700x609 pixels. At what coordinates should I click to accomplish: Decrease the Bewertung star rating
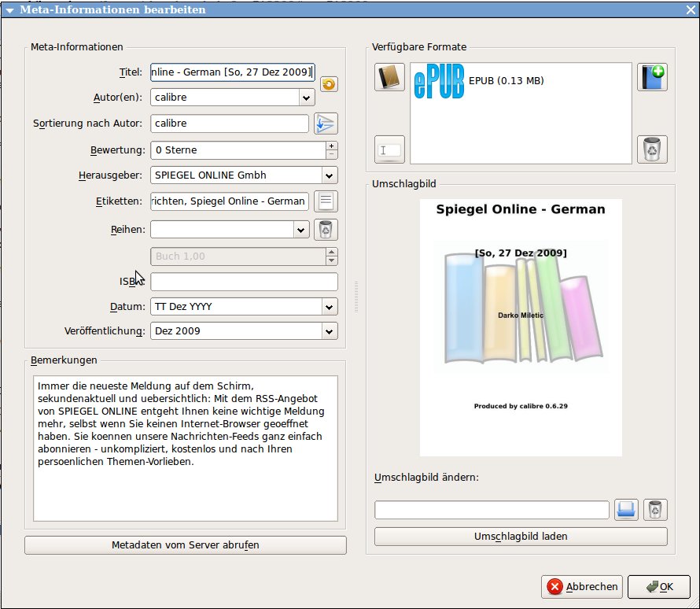[331, 154]
